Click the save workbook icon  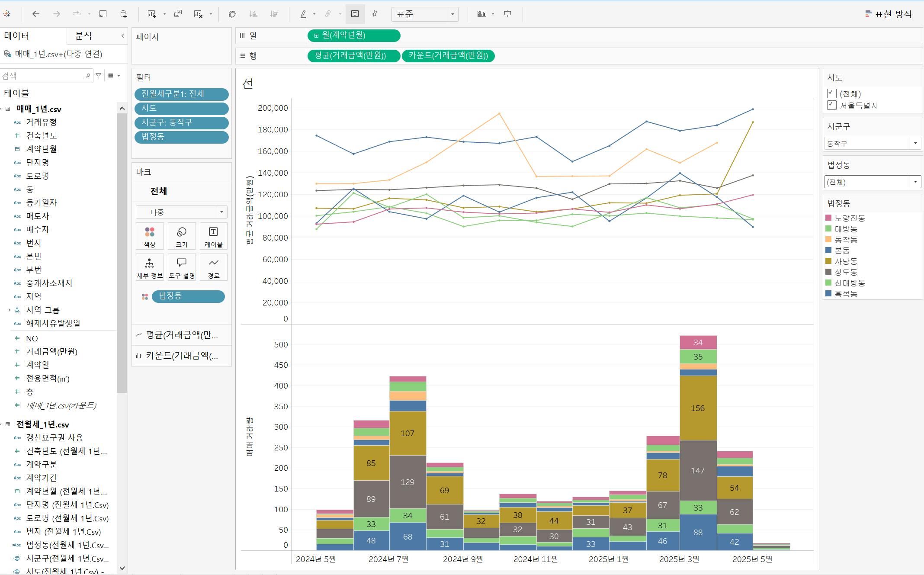[x=103, y=14]
